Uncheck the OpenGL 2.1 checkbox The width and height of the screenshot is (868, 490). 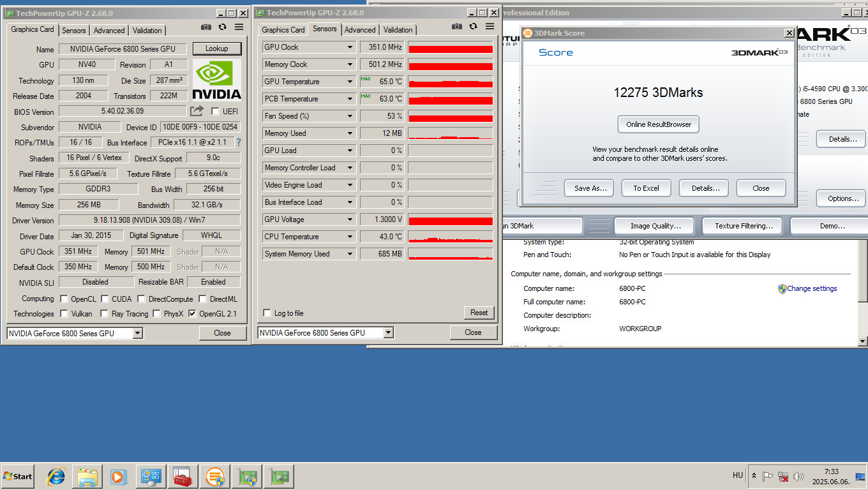[192, 313]
